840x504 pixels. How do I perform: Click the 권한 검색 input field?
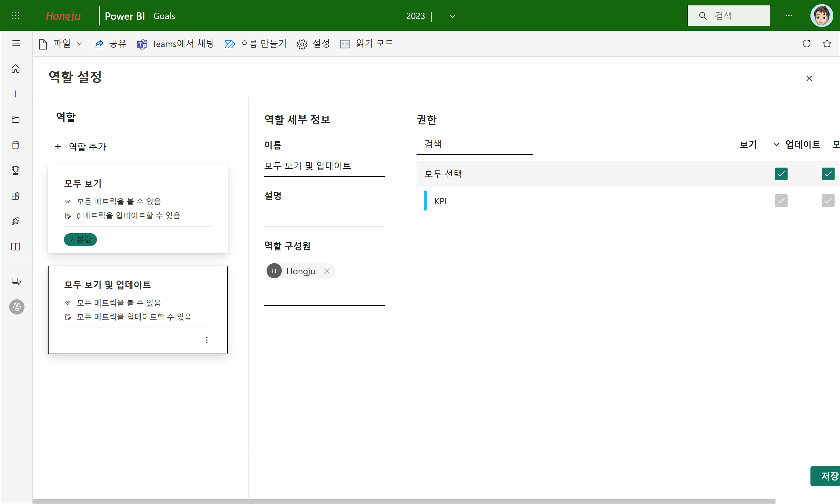coord(474,145)
